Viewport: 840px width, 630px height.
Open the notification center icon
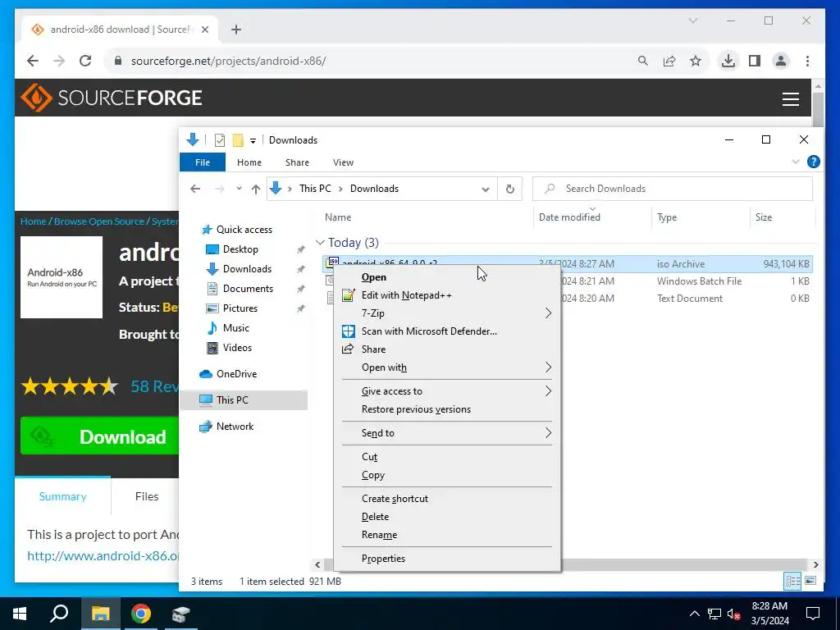click(x=813, y=614)
